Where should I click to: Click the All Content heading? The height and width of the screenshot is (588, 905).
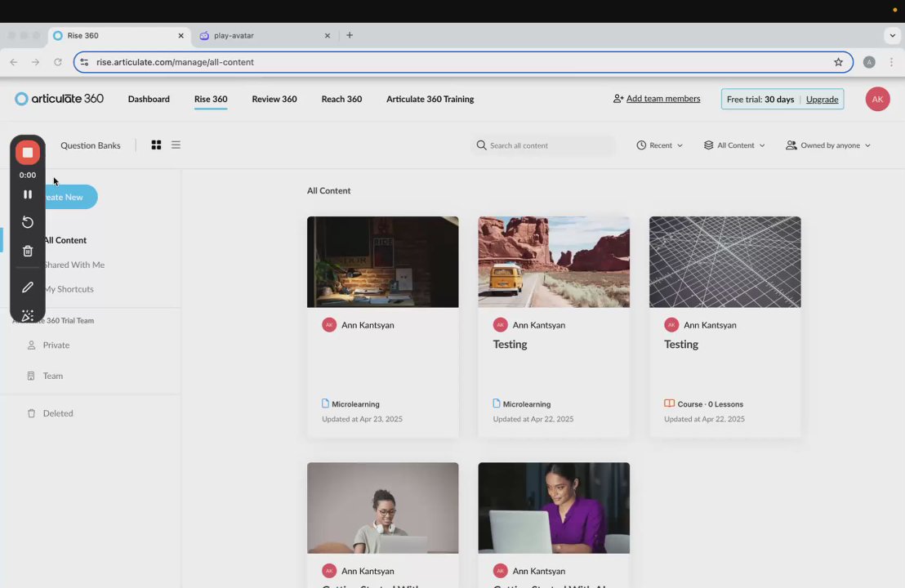[x=328, y=190]
